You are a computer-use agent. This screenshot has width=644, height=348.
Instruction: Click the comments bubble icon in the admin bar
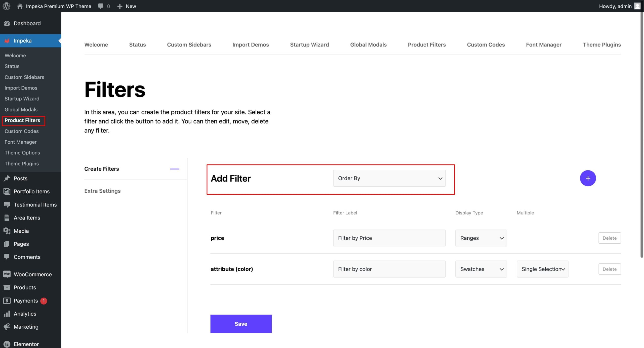(x=101, y=6)
